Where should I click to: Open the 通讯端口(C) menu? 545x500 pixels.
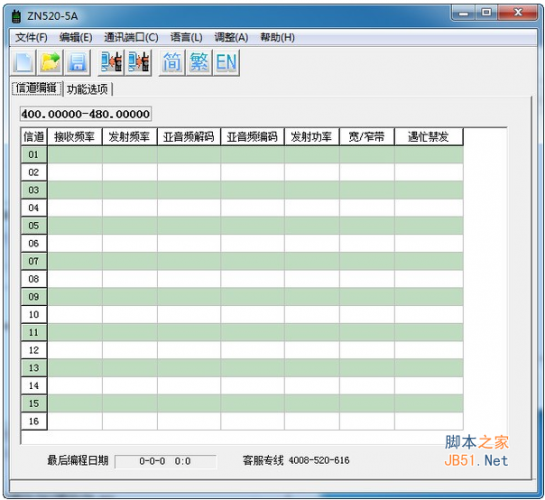(x=131, y=37)
